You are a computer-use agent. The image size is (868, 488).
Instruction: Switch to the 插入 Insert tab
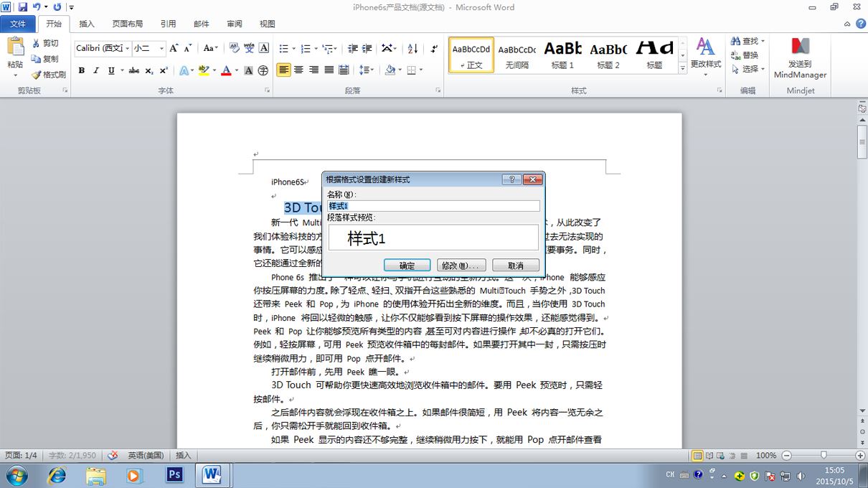point(87,24)
